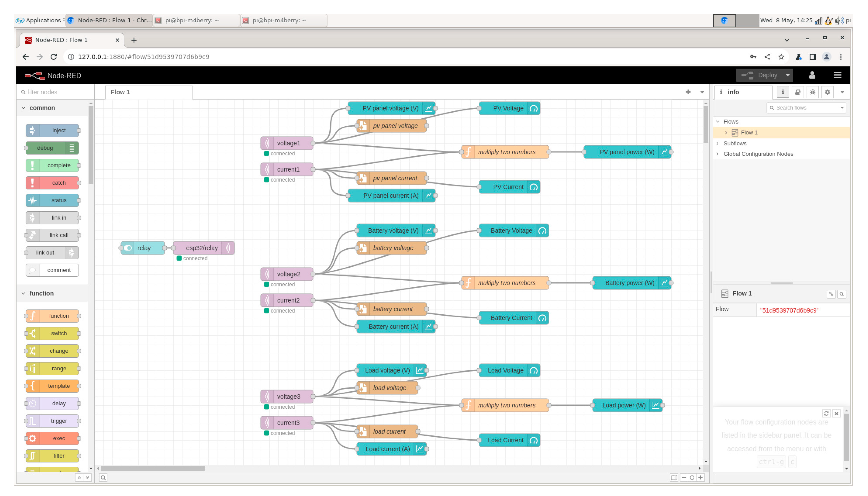Click the Node-RED hamburger main menu
The image size is (868, 496).
pyautogui.click(x=837, y=75)
